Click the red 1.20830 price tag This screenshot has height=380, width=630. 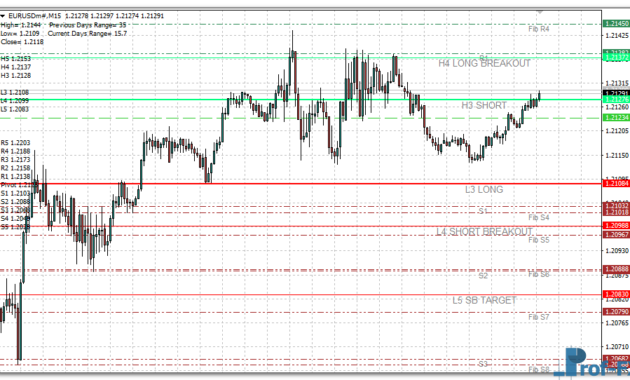coord(616,294)
